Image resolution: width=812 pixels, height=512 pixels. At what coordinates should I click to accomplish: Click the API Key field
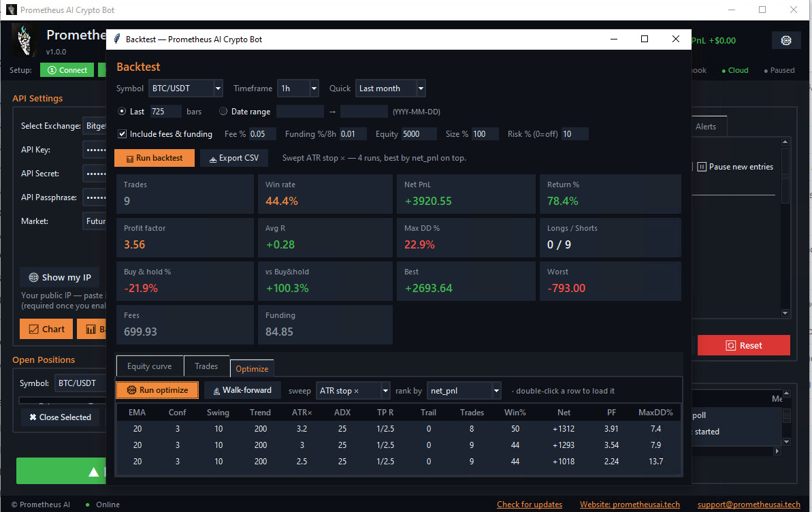click(x=94, y=150)
